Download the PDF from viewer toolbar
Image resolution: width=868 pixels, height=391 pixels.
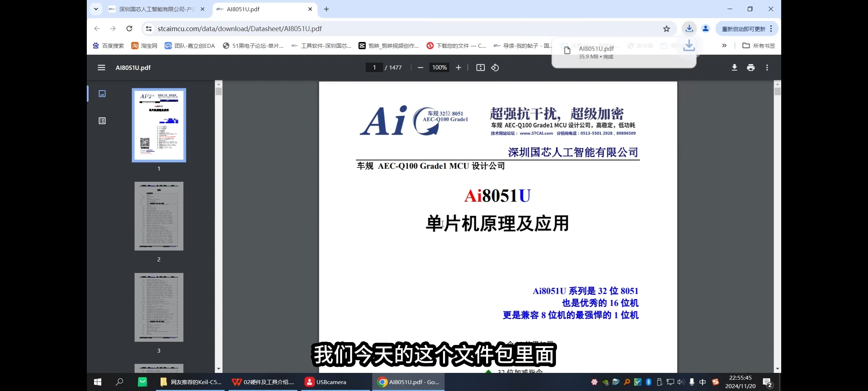click(x=735, y=68)
